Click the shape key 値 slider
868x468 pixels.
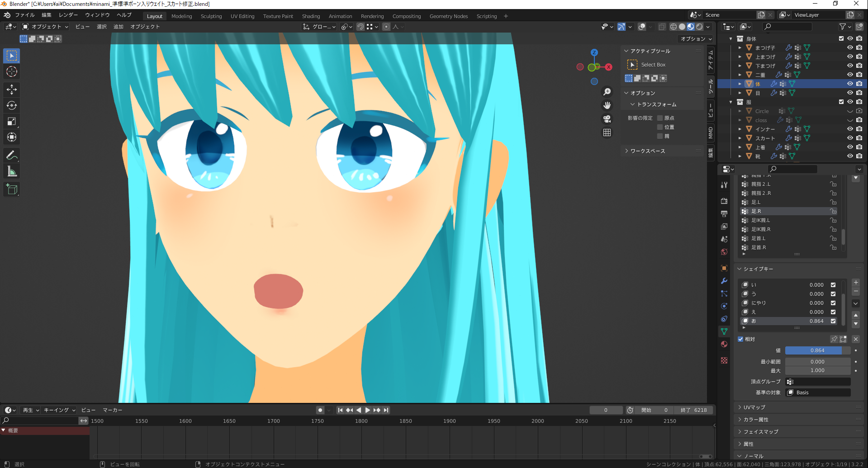click(818, 350)
